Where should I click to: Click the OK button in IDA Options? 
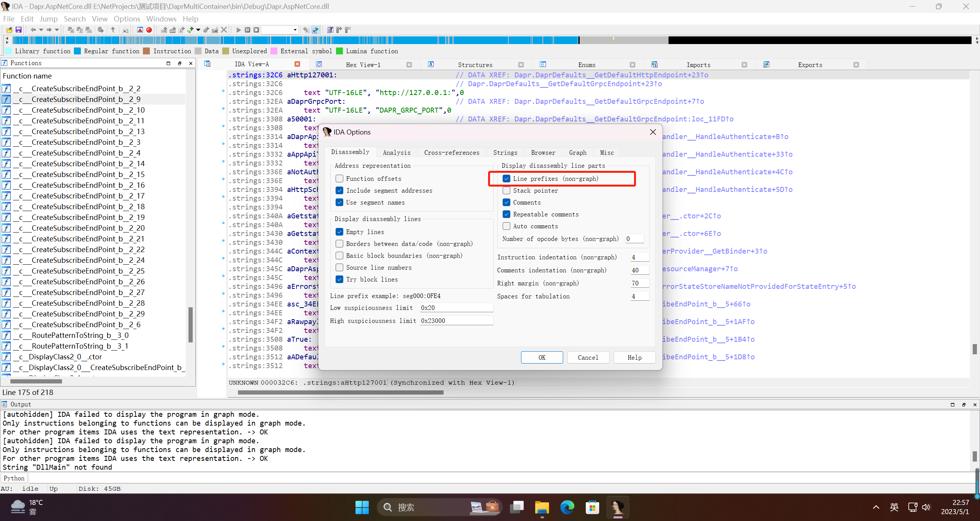click(x=542, y=357)
